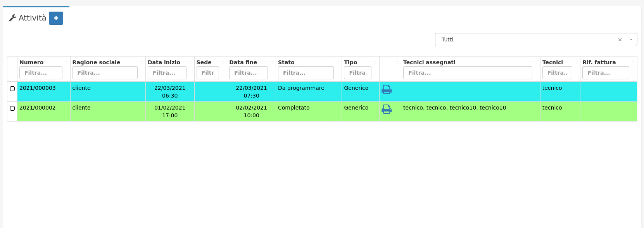This screenshot has width=644, height=228.
Task: Open activity number 2021/000003
Action: pyautogui.click(x=38, y=88)
